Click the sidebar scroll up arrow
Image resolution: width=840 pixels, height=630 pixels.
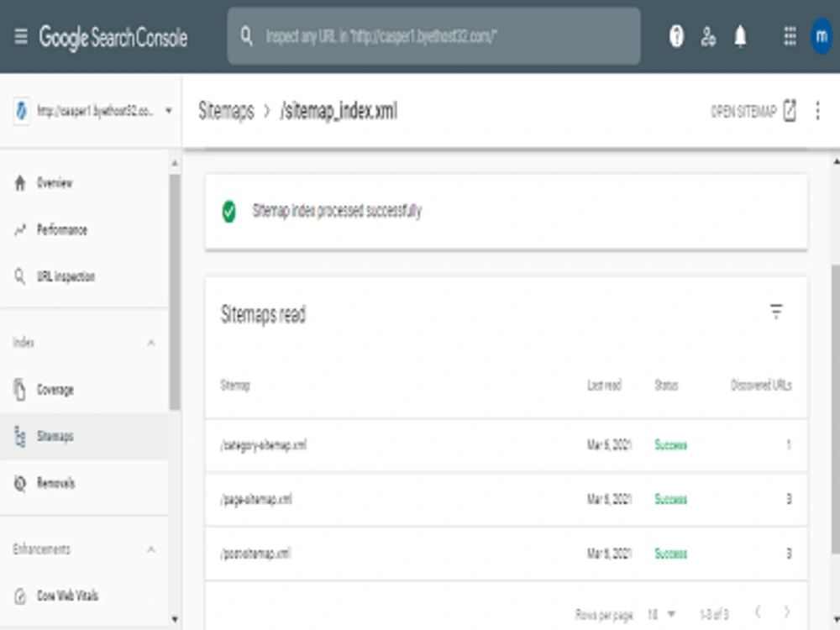175,162
